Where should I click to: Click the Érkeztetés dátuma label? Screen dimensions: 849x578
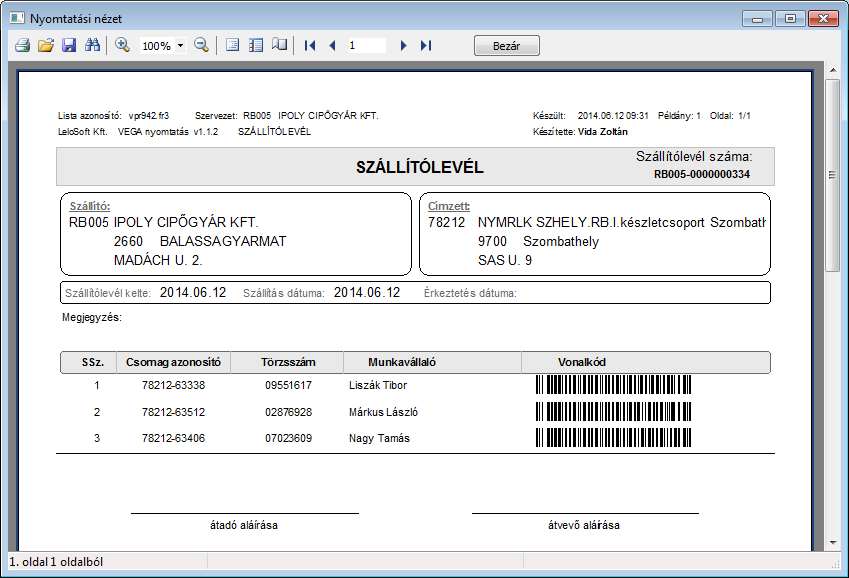pos(470,293)
